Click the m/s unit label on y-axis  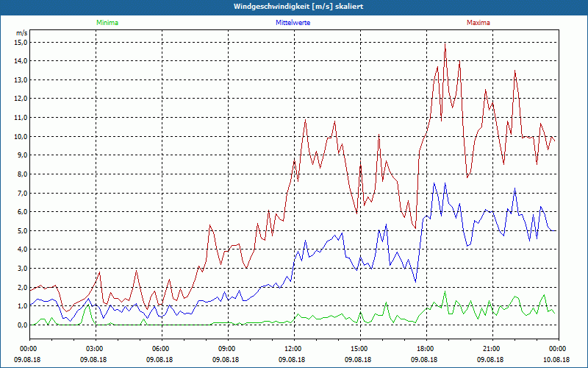22,33
